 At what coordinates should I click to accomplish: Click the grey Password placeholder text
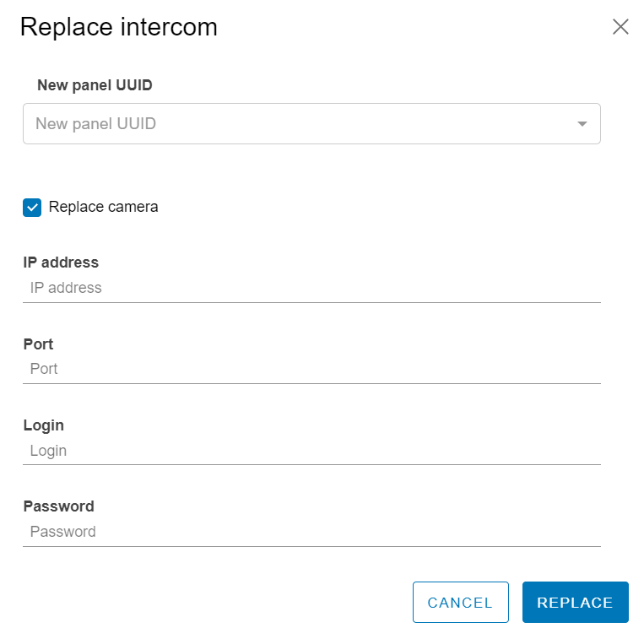pos(62,532)
